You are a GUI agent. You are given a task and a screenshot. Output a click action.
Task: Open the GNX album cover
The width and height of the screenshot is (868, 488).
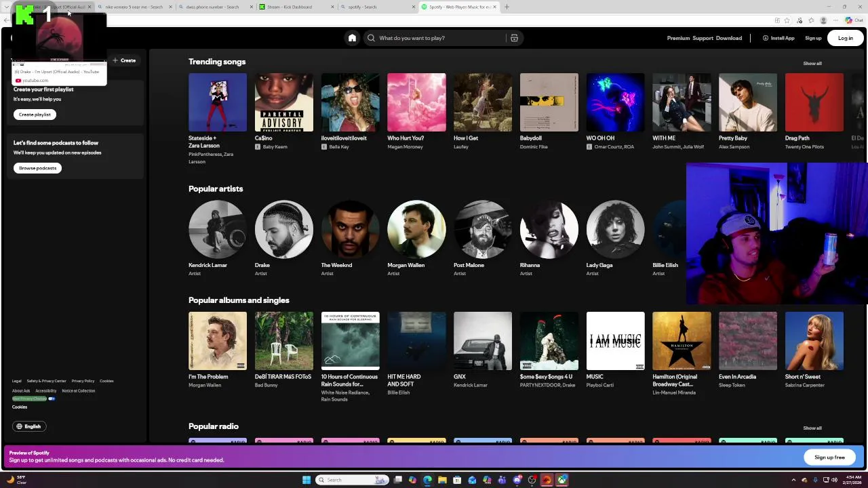coord(483,341)
